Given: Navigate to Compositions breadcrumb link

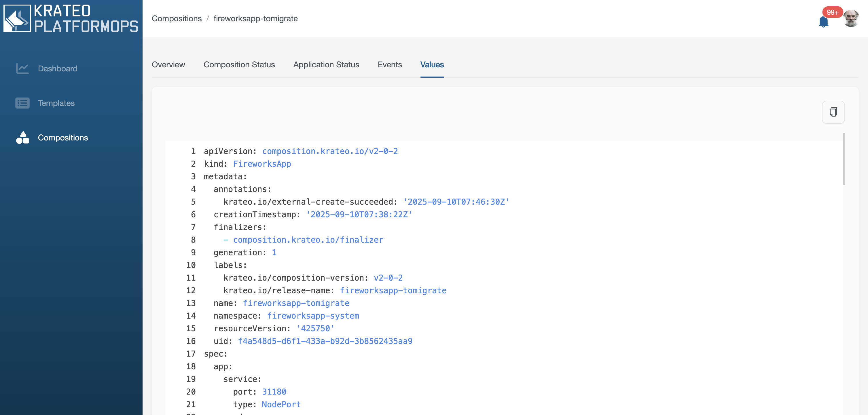Looking at the screenshot, I should click(x=177, y=18).
